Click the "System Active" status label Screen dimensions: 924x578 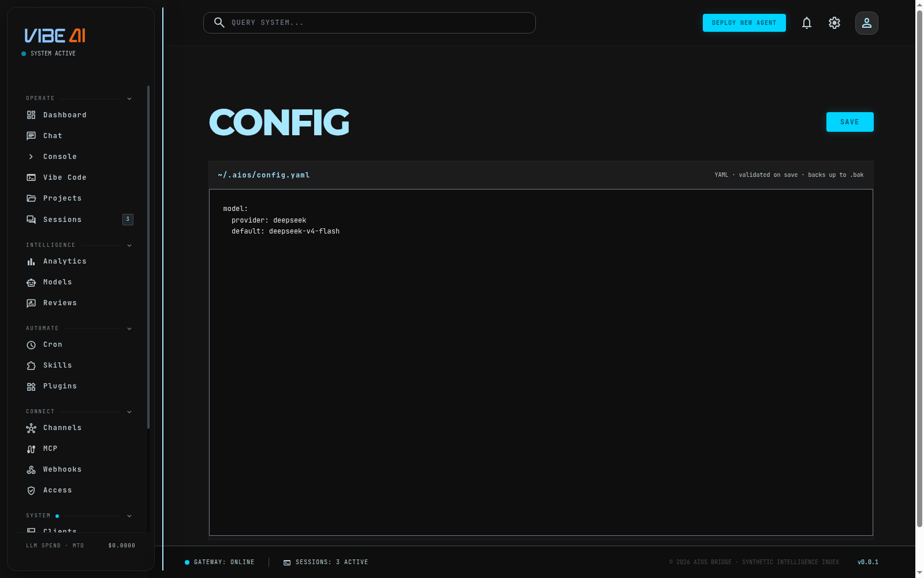(x=53, y=54)
